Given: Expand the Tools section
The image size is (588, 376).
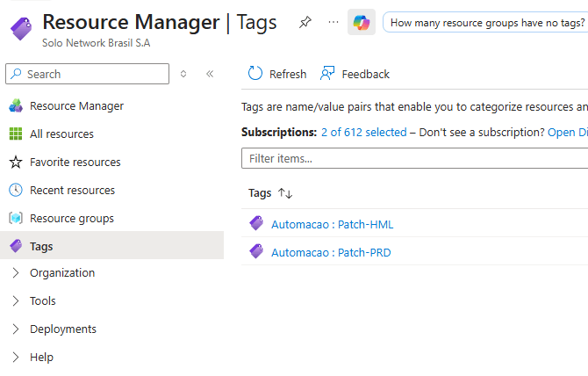Looking at the screenshot, I should click(42, 301).
